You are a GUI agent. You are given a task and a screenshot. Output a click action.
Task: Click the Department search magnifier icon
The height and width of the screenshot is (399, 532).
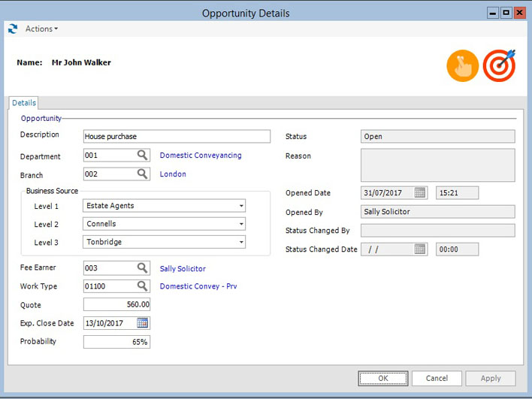tap(142, 156)
